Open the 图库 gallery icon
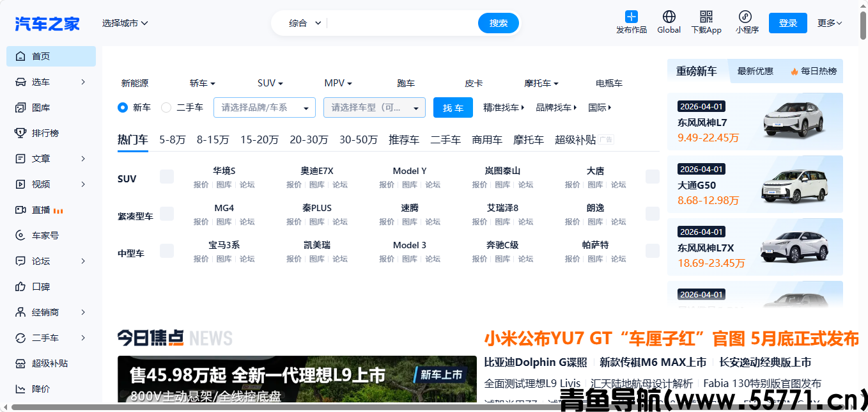 tap(20, 107)
